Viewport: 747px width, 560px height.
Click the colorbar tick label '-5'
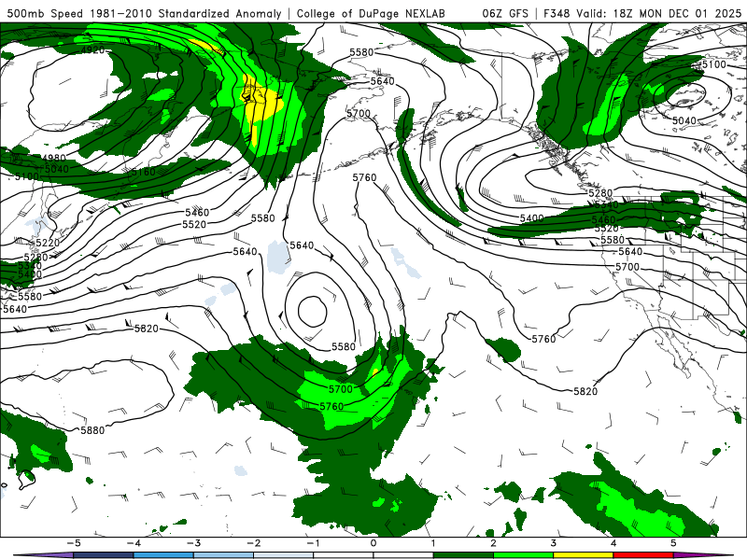pos(74,543)
